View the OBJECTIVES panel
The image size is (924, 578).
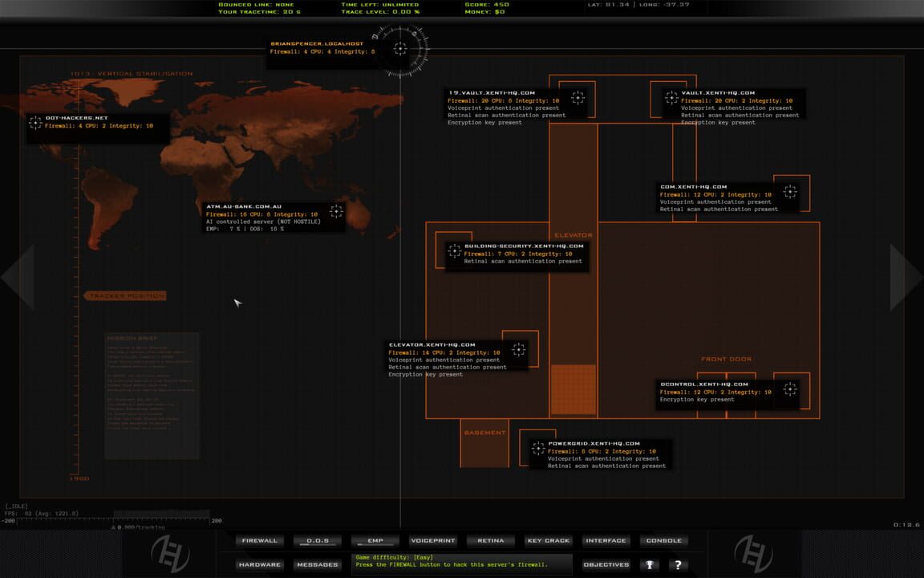click(606, 564)
